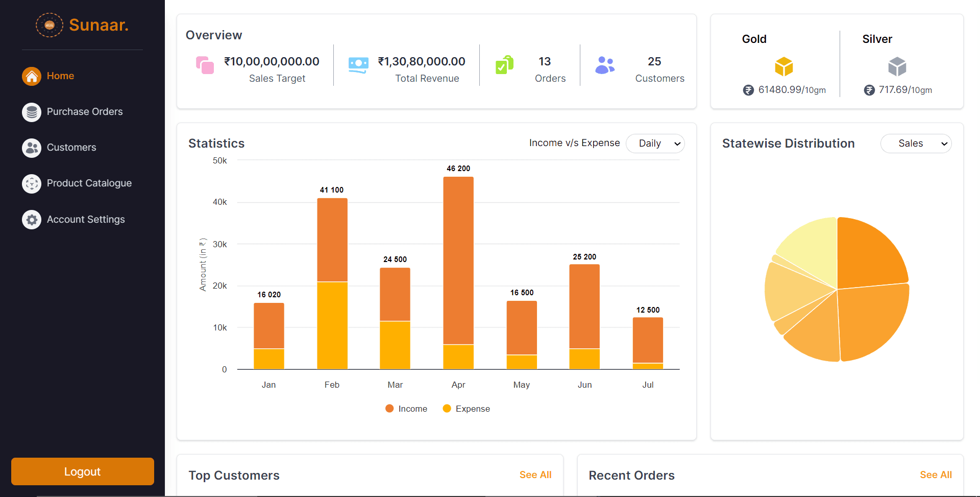
Task: Open Purchase Orders from the sidebar icon
Action: tap(32, 112)
